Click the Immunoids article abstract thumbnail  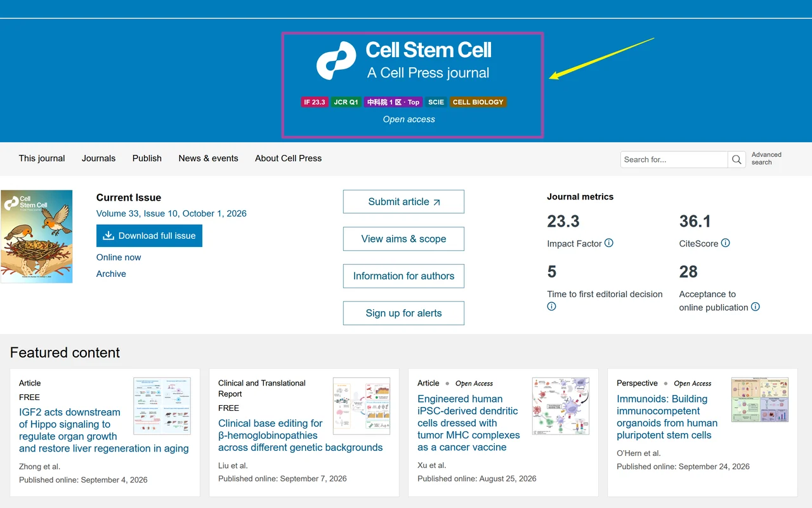pos(760,400)
